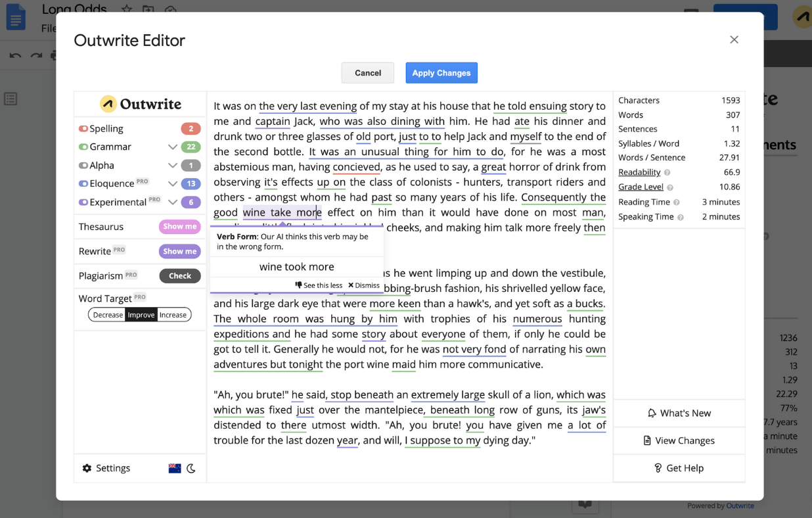Accept the 'wine took more' suggestion
Viewport: 812px width, 518px height.
[x=296, y=267]
